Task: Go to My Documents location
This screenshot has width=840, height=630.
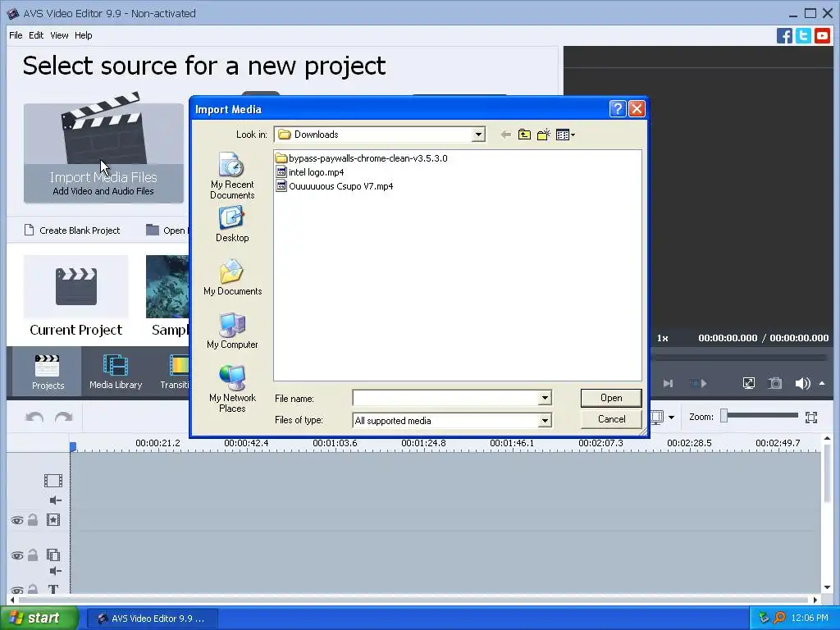Action: click(232, 277)
